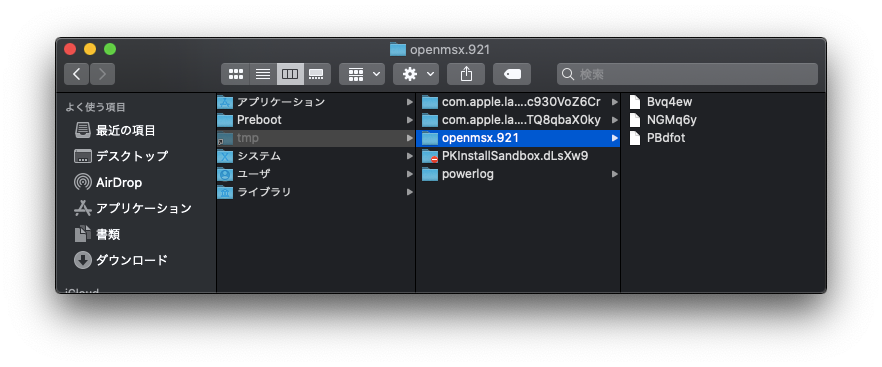Select the powerlog folder
Image resolution: width=882 pixels, height=367 pixels.
click(518, 174)
